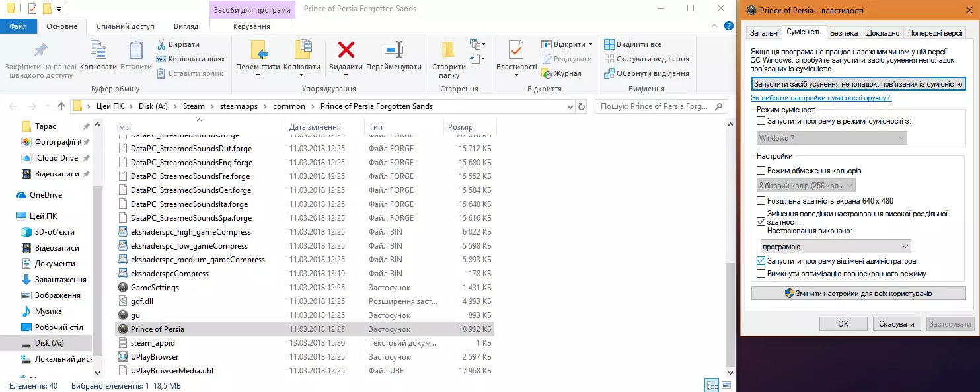Click Скасувати in properties dialog
This screenshot has height=392, width=980.
point(897,324)
